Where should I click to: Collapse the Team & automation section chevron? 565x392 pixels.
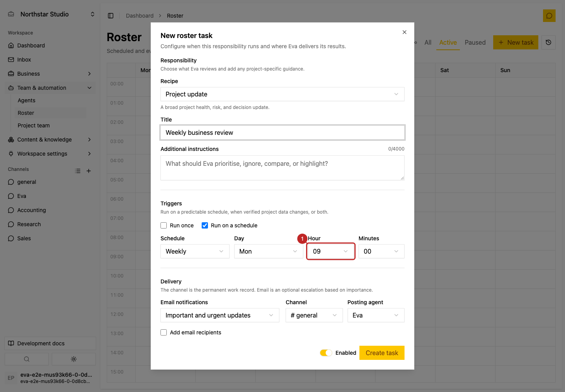89,88
